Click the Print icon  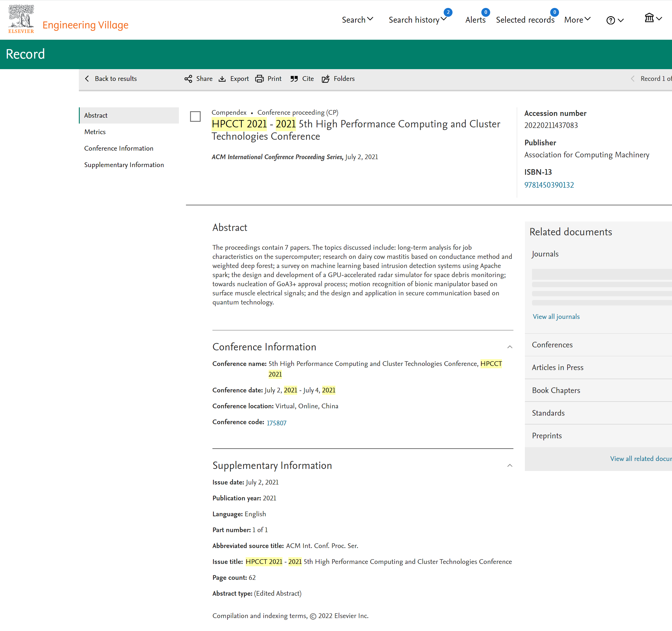259,79
